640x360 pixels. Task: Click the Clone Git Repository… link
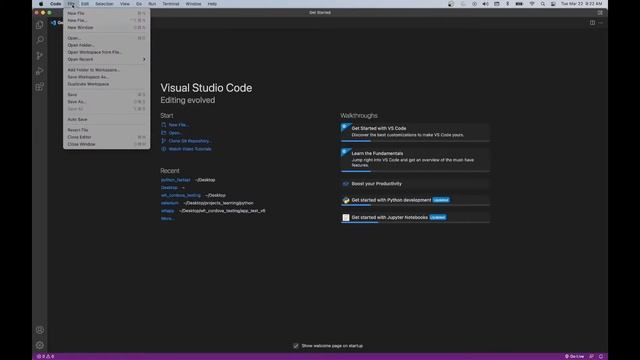coord(190,141)
